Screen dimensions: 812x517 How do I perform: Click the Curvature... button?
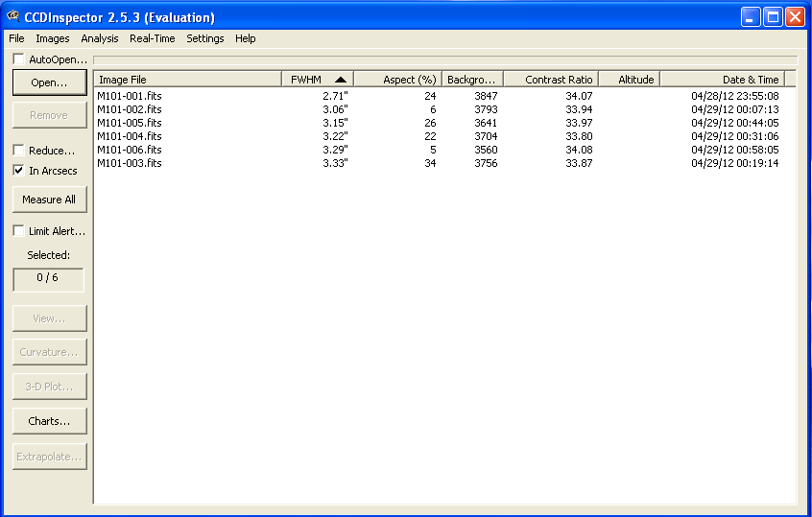click(50, 352)
